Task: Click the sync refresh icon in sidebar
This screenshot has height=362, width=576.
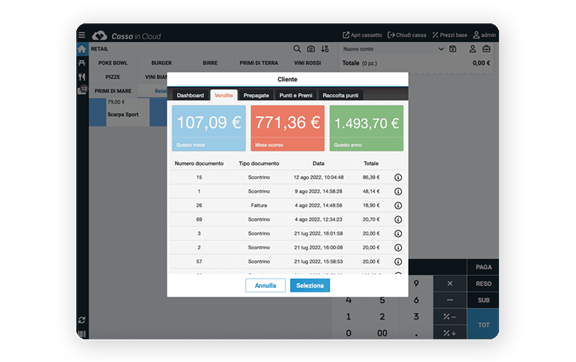Action: (82, 320)
